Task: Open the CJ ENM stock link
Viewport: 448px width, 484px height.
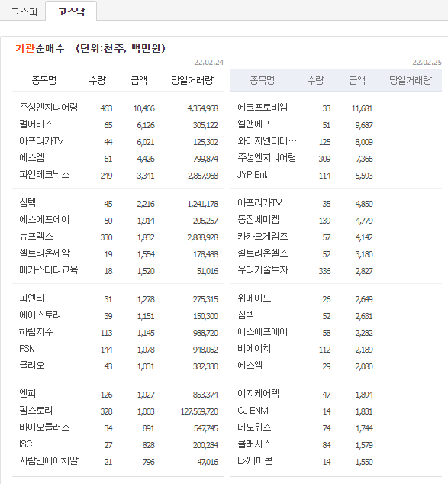Action: [x=253, y=410]
